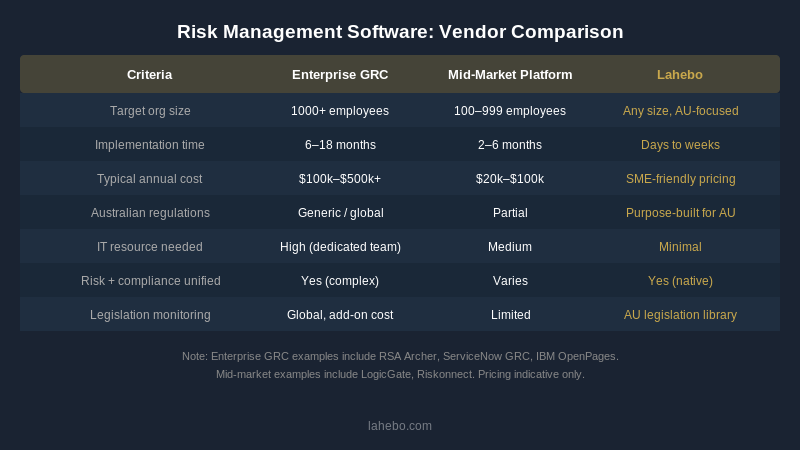Select the 'Mid-Market Platform' column header
The height and width of the screenshot is (450, 800).
tap(510, 74)
